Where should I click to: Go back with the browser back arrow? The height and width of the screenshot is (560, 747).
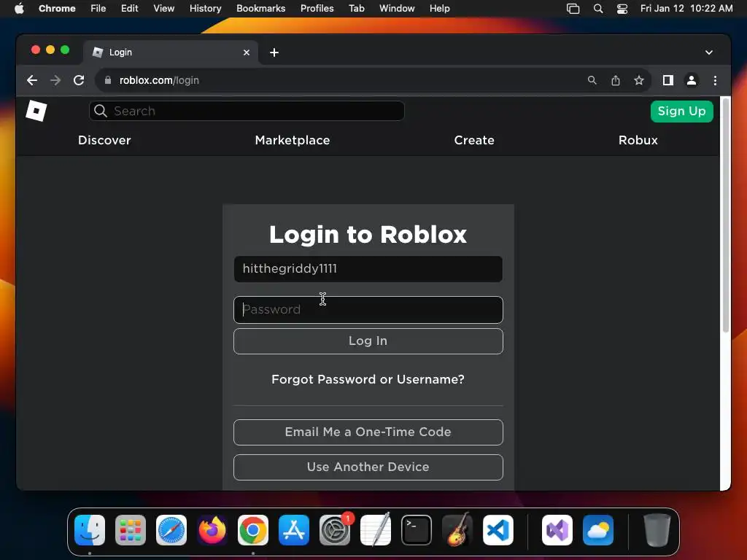click(x=32, y=80)
